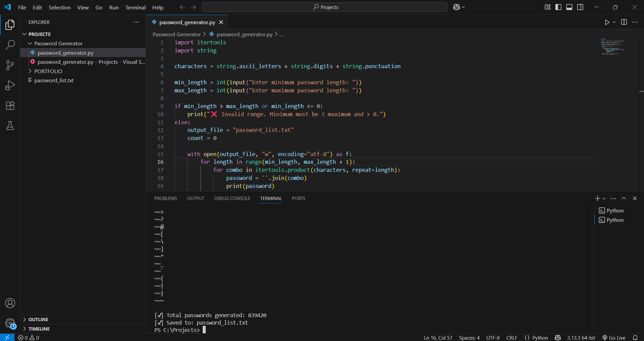Switch to the PORTS tab
This screenshot has width=644, height=341.
tap(298, 198)
